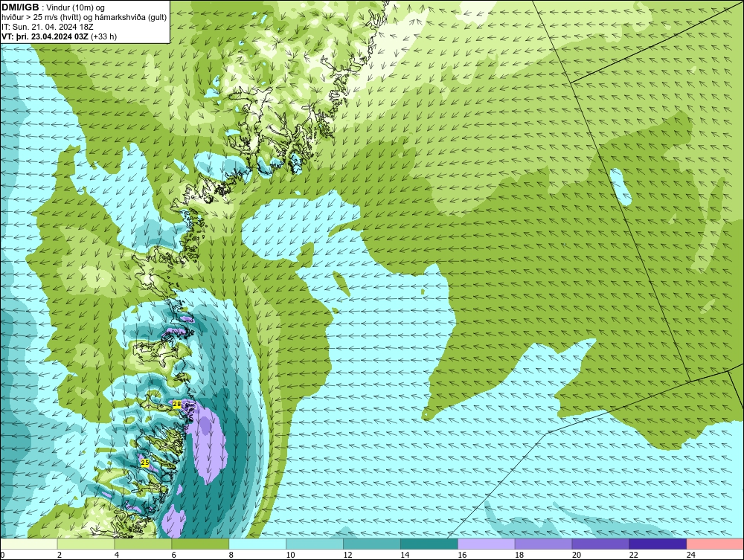Select the 0–2 m/s pale legend swatch
The width and height of the screenshot is (744, 560).
tap(29, 544)
